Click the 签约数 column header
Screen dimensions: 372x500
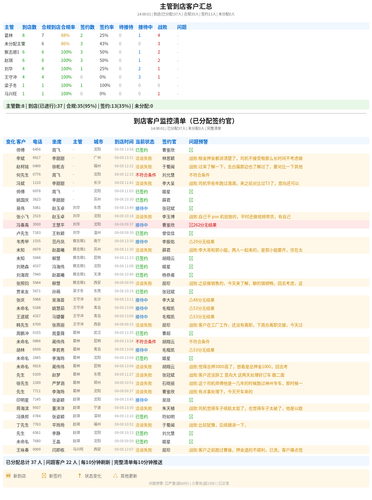[x=87, y=27]
